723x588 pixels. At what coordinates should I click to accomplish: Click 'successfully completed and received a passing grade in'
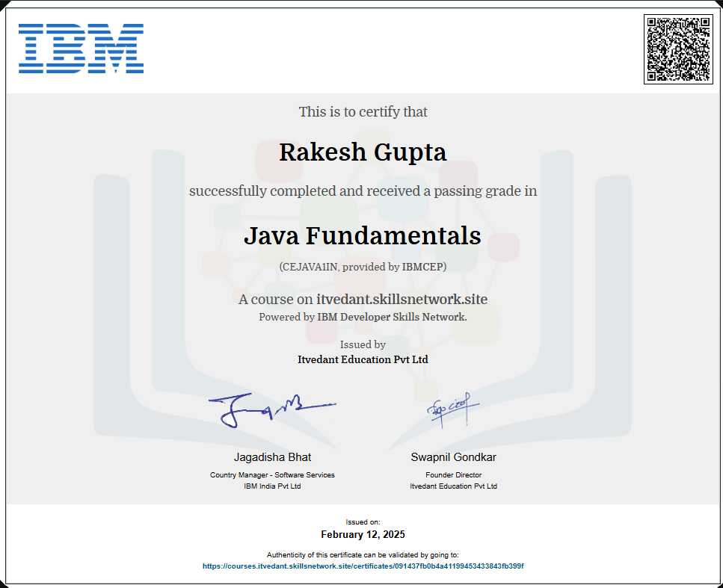tap(363, 191)
